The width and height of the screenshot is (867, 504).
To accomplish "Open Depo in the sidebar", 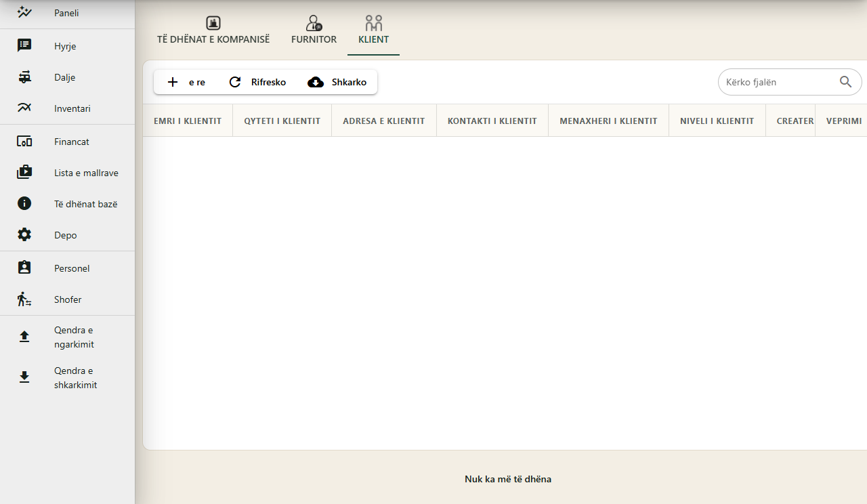I will [67, 235].
